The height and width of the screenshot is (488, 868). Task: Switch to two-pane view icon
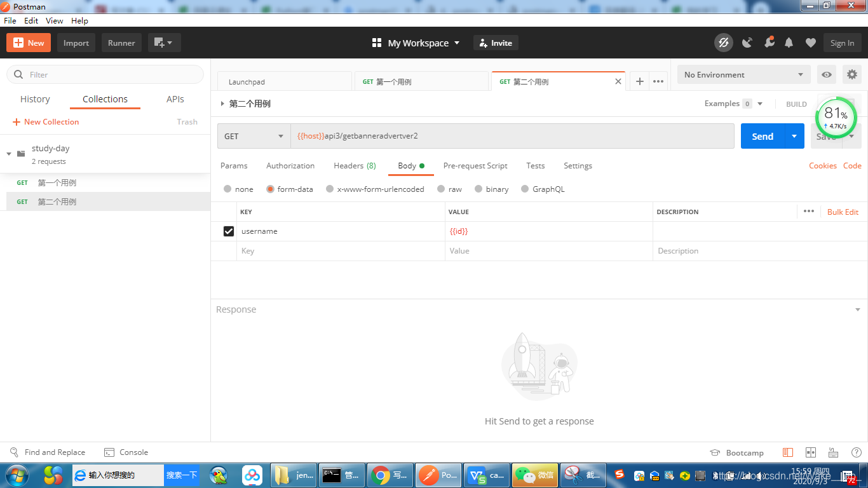tap(811, 452)
